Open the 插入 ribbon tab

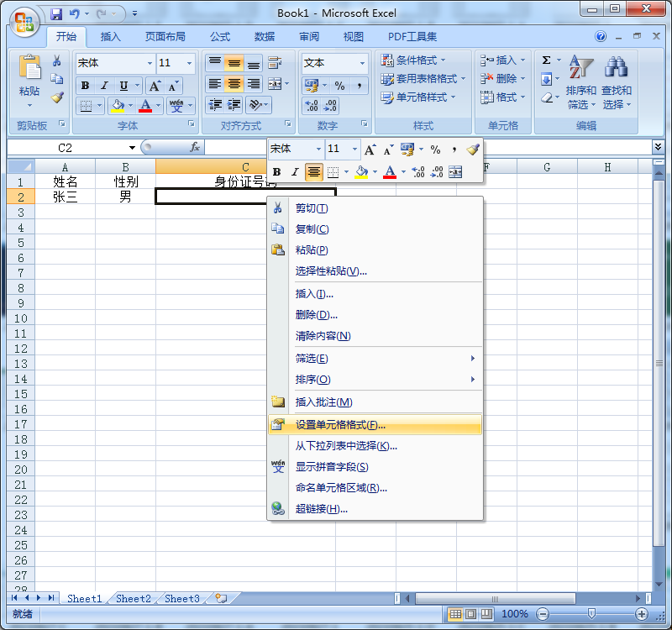[111, 37]
